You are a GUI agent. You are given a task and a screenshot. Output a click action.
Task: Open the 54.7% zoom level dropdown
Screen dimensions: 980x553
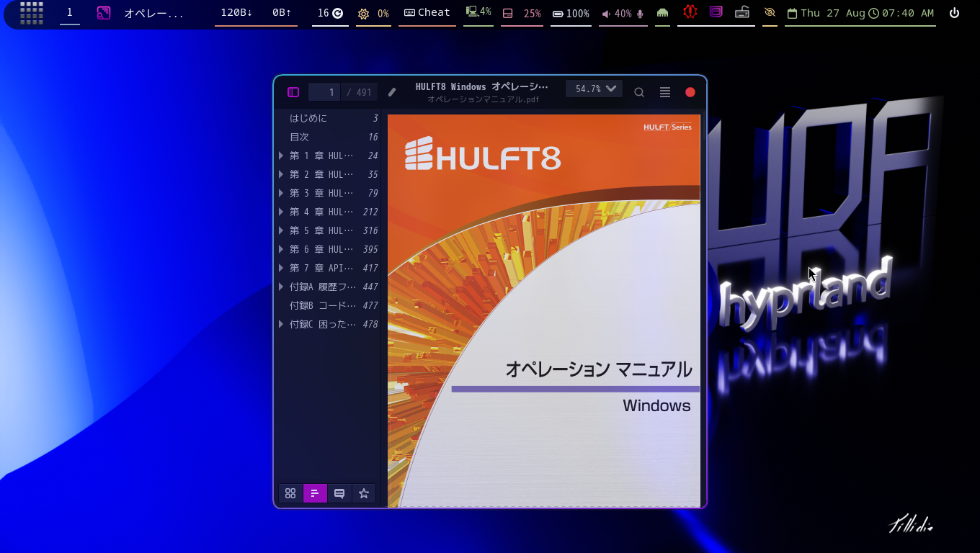pyautogui.click(x=594, y=89)
